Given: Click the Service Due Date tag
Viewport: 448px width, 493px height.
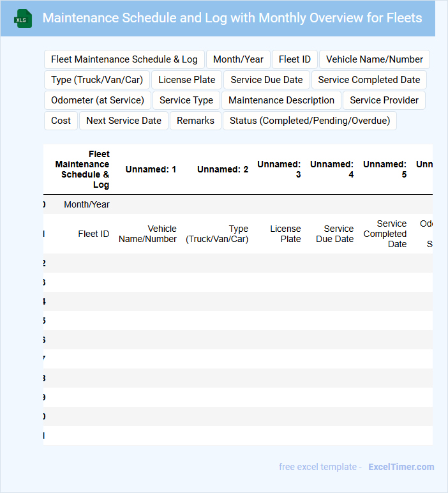Looking at the screenshot, I should pos(267,80).
